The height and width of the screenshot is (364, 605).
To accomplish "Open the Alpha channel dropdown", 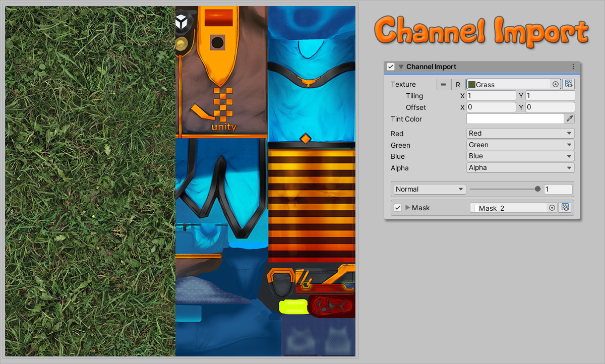I will pos(520,168).
